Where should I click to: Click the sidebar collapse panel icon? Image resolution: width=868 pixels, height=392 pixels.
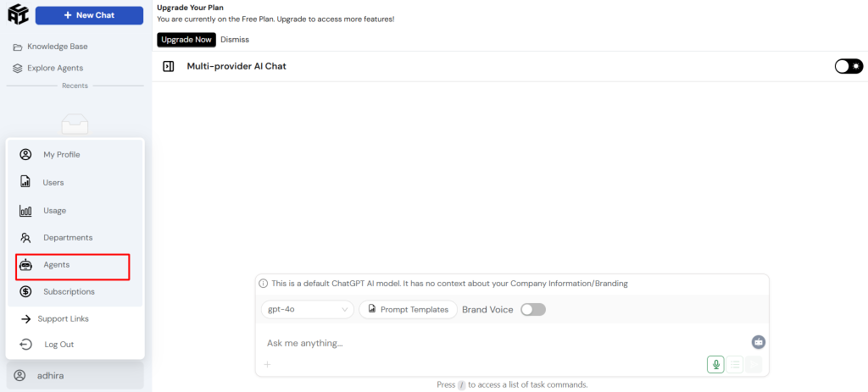coord(169,66)
